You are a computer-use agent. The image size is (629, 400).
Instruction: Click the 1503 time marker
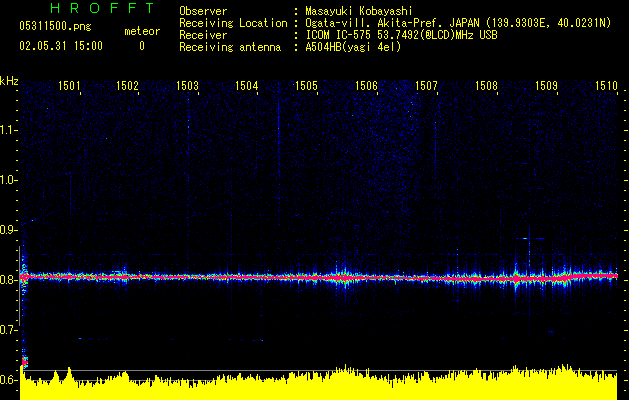(187, 86)
